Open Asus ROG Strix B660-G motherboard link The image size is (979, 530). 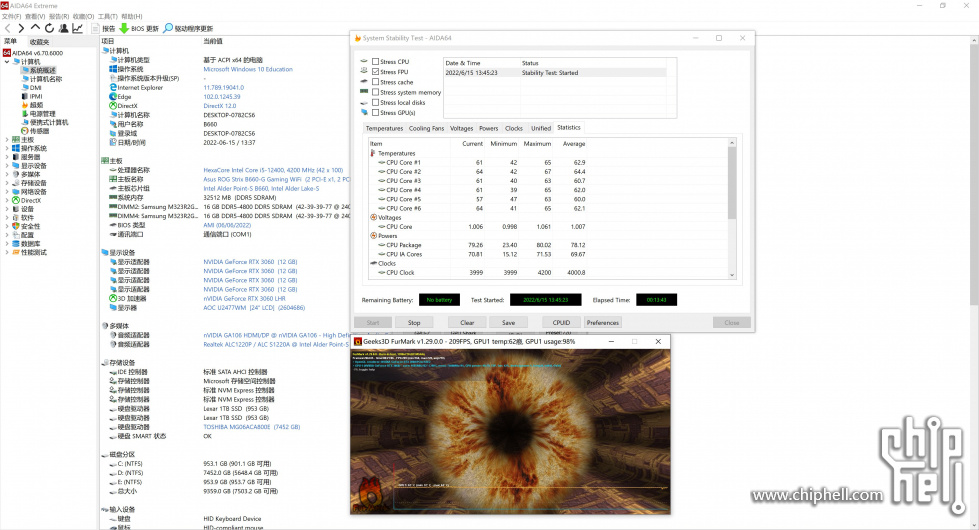click(277, 179)
